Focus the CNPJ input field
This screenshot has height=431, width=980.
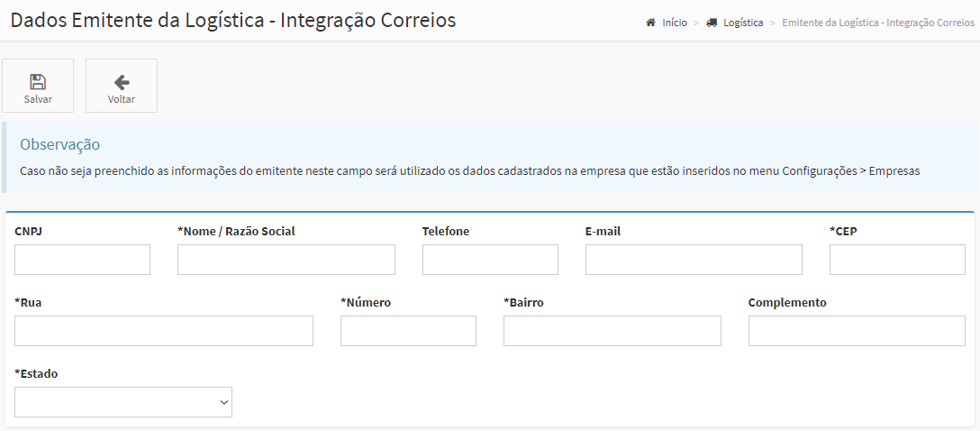(83, 260)
